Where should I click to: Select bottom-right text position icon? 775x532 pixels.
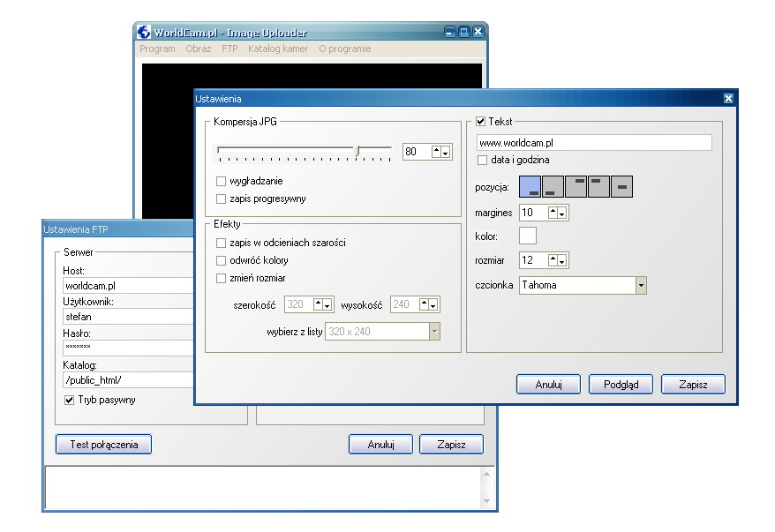click(x=530, y=186)
